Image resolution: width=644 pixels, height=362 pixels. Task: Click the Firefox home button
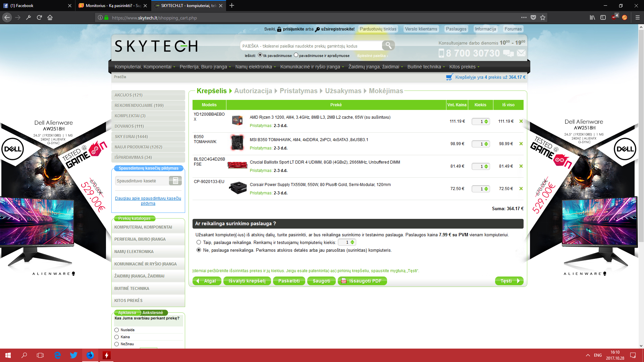coord(50,17)
